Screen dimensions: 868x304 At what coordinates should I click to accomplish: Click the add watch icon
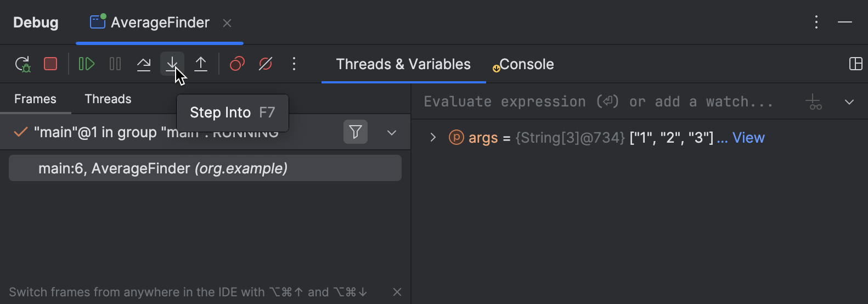[x=813, y=102]
